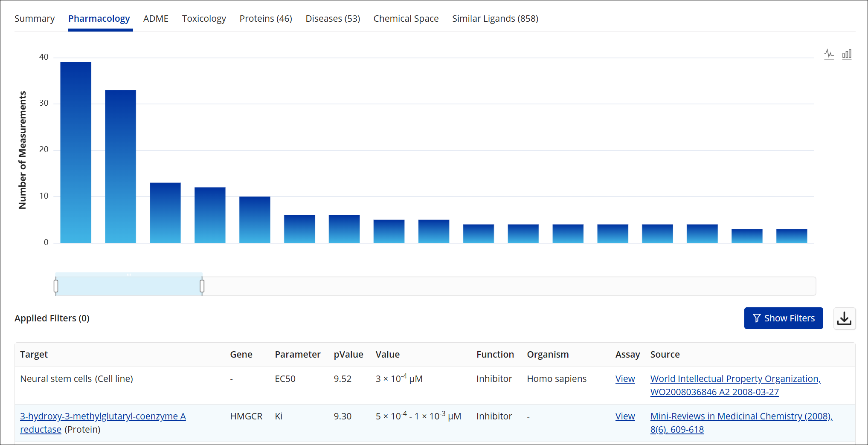Open the World Intellectual Property Organization source link
The height and width of the screenshot is (445, 868).
pyautogui.click(x=735, y=385)
